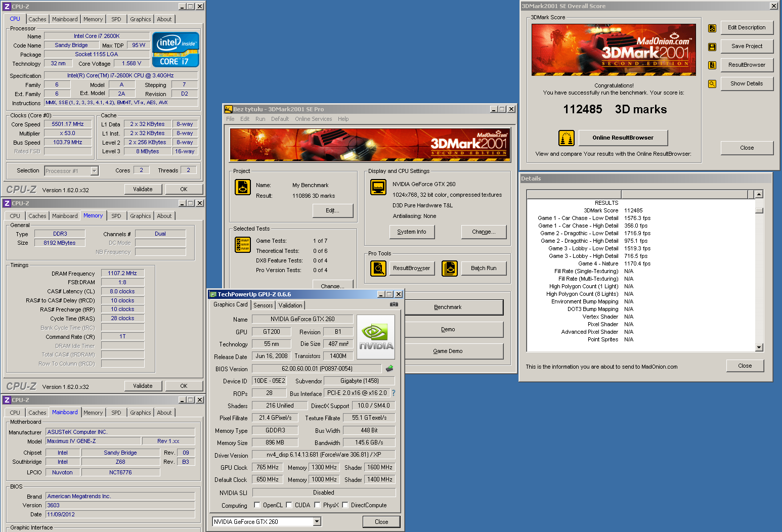Open the SPD tab in CPU-Z Memory window
The height and width of the screenshot is (532, 782).
(116, 216)
